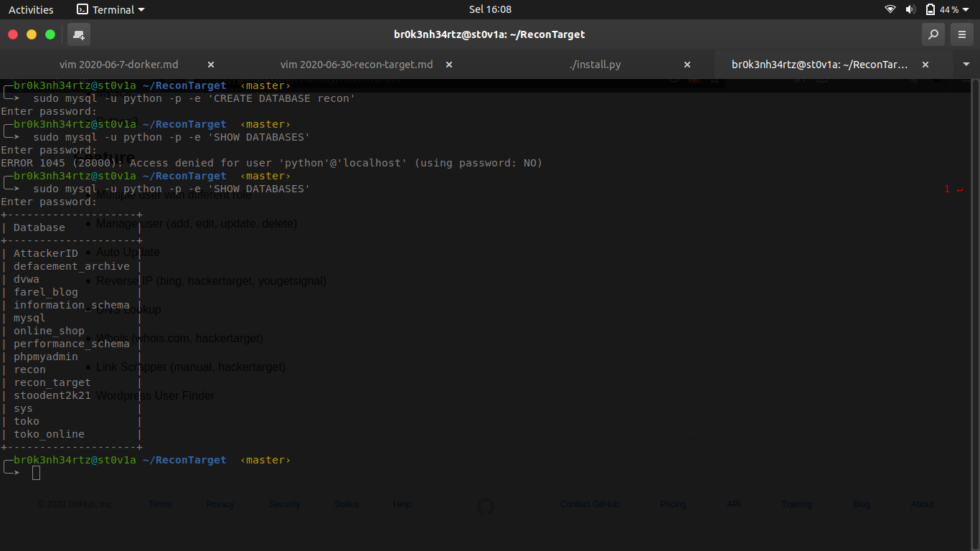Switch to the ./install.py tab
Image resolution: width=980 pixels, height=551 pixels.
click(595, 65)
